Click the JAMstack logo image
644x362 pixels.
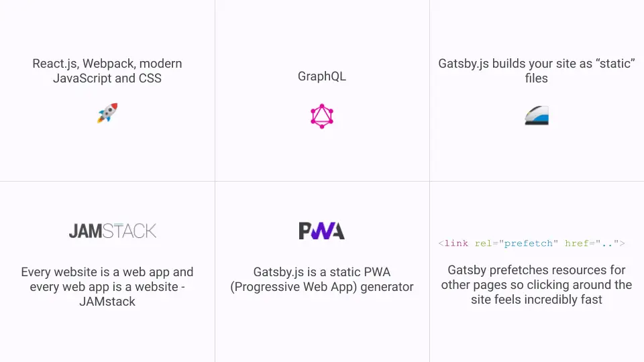coord(113,231)
